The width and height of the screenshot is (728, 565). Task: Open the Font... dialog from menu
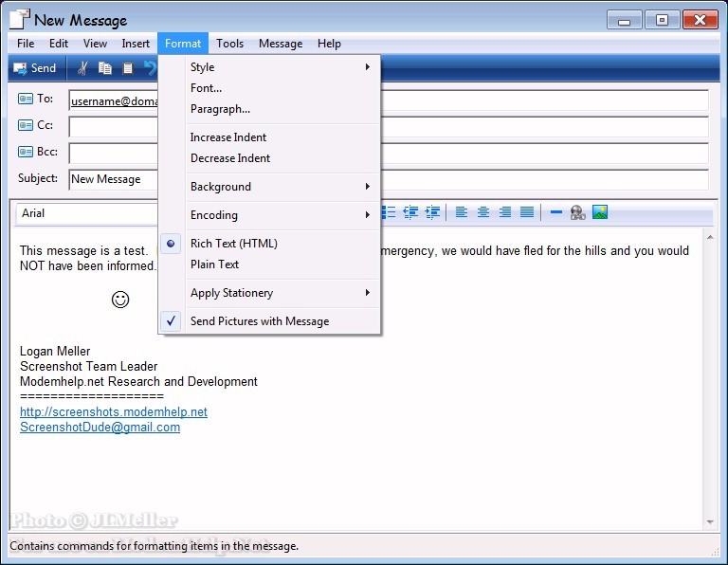point(206,88)
